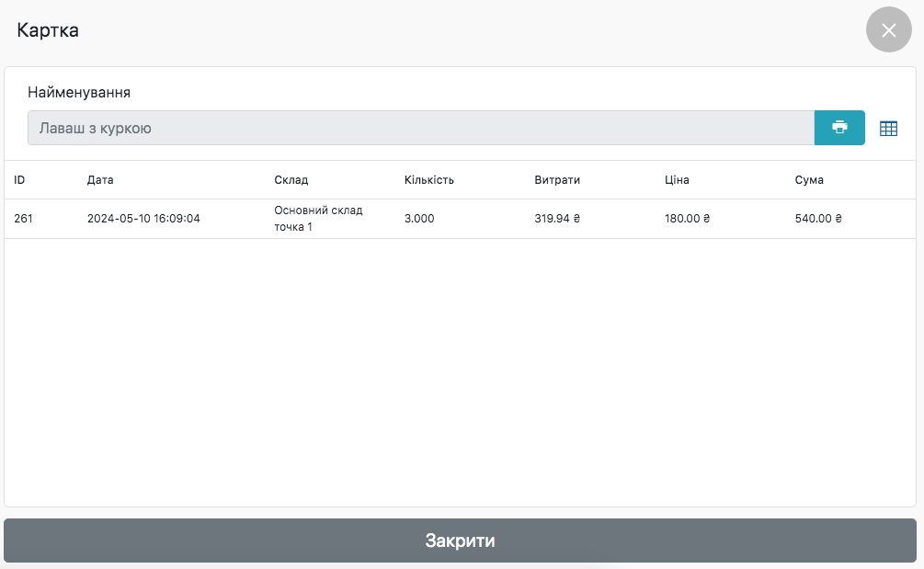Click the print icon button
The width and height of the screenshot is (924, 569).
click(839, 128)
